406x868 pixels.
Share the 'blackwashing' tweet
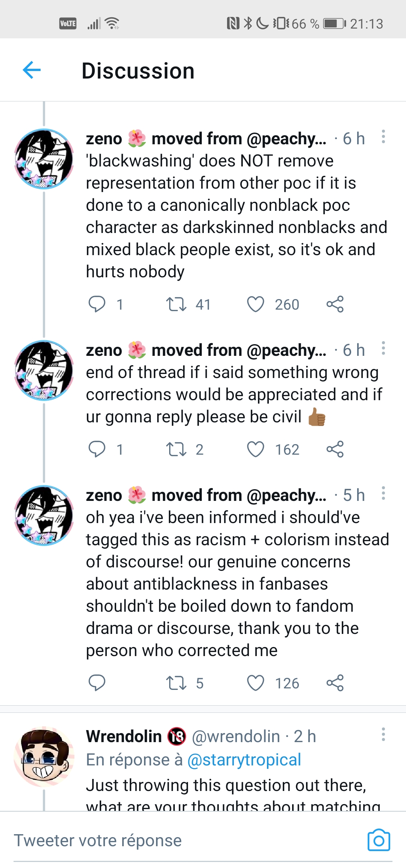[335, 304]
